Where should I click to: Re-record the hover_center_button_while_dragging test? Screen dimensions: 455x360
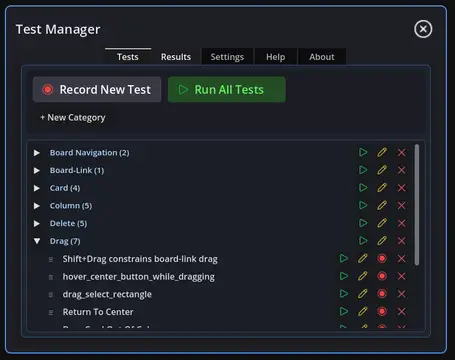coord(382,276)
